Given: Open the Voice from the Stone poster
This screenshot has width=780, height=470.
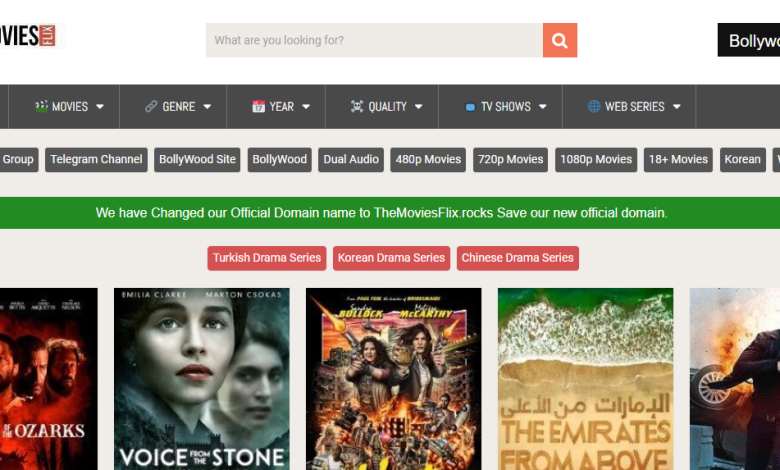Looking at the screenshot, I should point(201,379).
